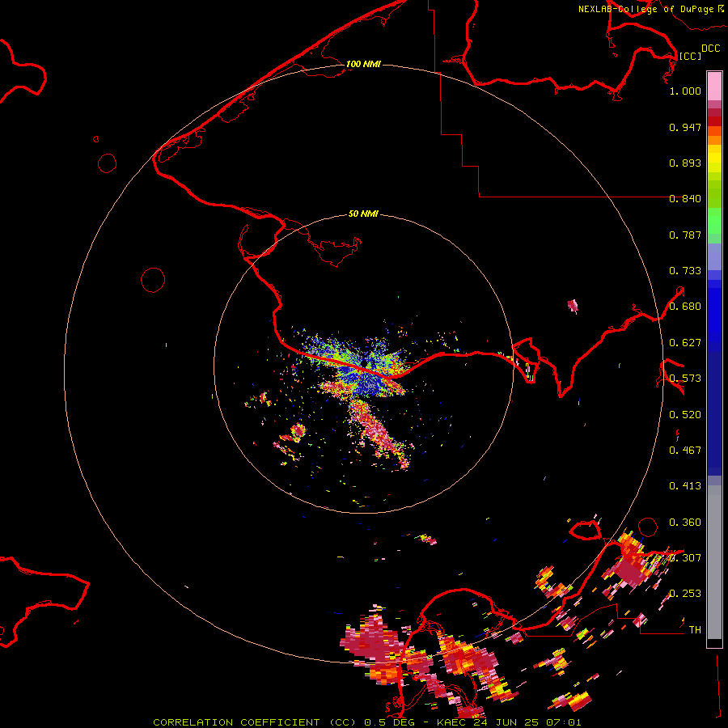Click the 0.467 color scale value

[685, 451]
